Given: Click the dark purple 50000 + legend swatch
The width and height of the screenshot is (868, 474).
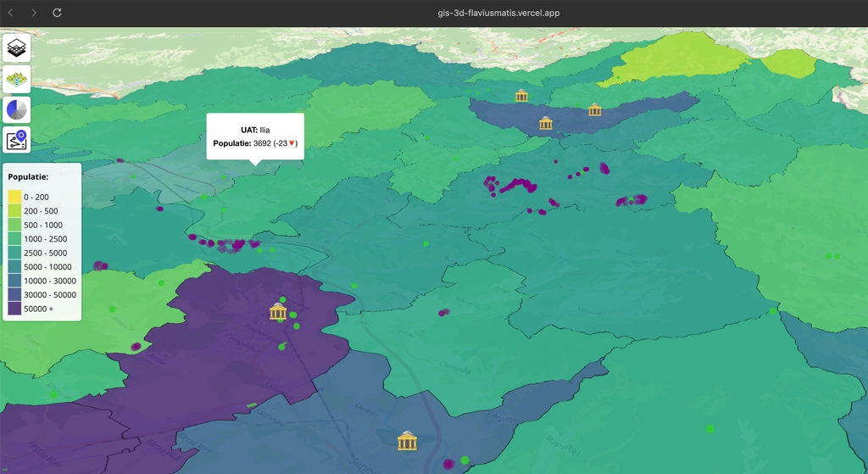Looking at the screenshot, I should [x=15, y=309].
